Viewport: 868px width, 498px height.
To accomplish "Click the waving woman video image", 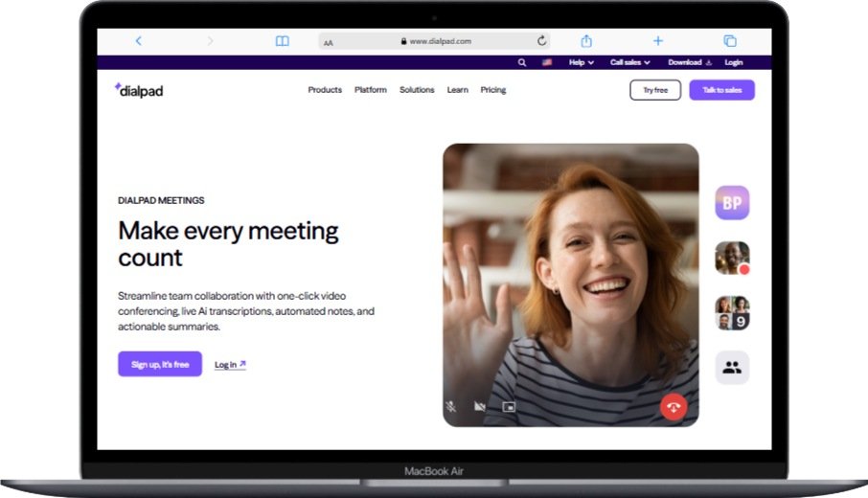I will tap(571, 285).
